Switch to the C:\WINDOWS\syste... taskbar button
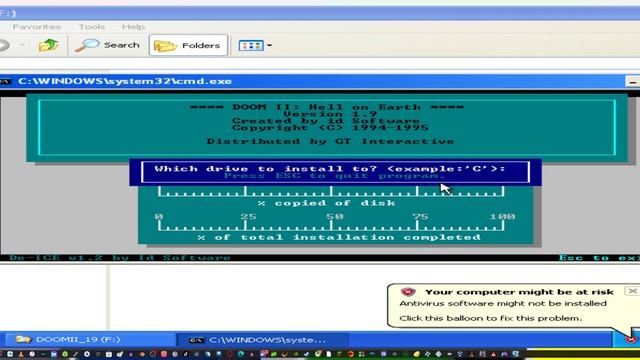 [262, 340]
